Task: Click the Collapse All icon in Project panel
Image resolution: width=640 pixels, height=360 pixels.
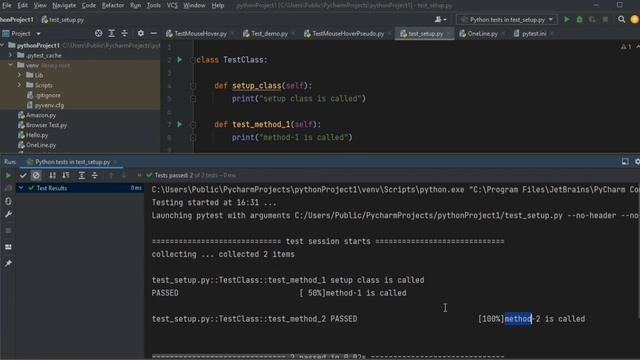Action: click(124, 33)
